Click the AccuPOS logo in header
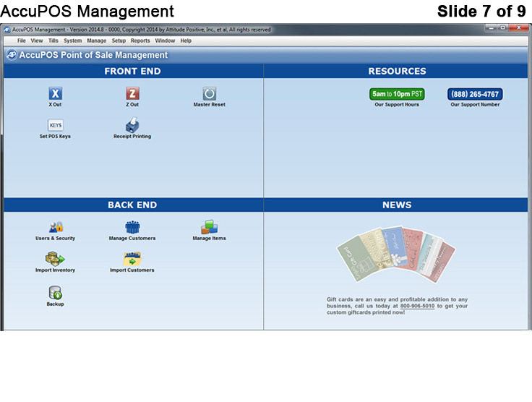Screen dimensions: 532x402 click(x=12, y=55)
